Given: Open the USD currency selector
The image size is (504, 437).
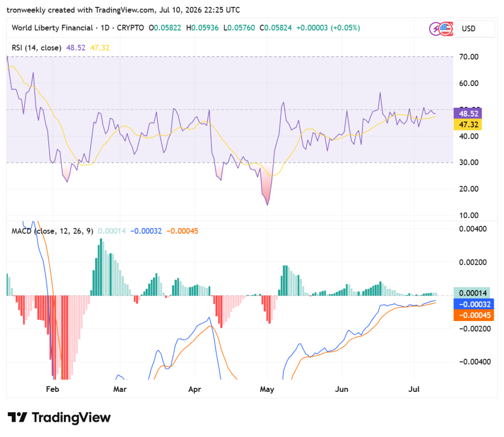Looking at the screenshot, I should pyautogui.click(x=475, y=29).
